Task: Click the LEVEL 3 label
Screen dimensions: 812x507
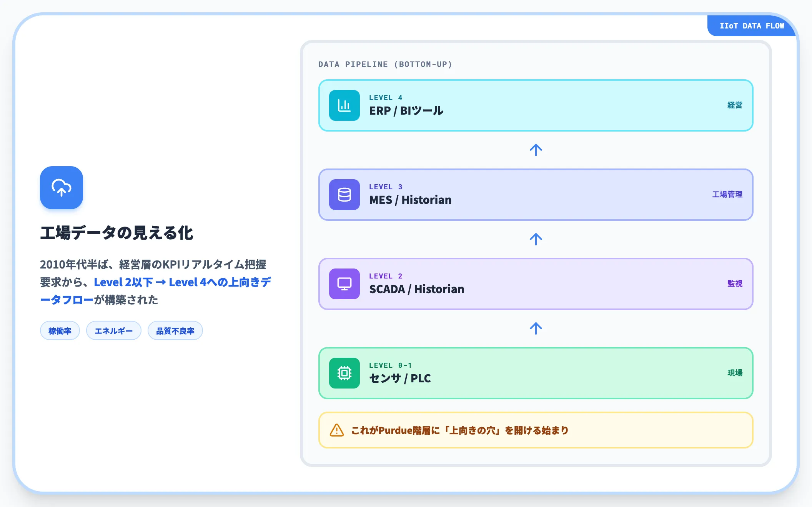Action: pyautogui.click(x=386, y=187)
